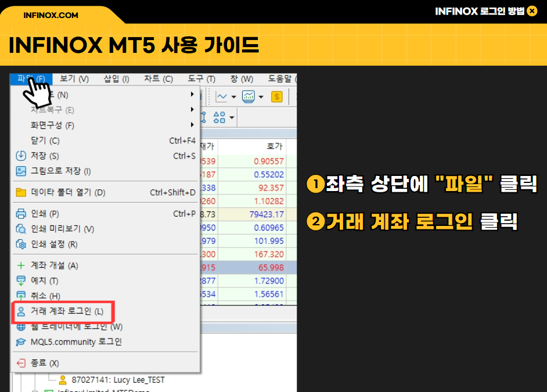The height and width of the screenshot is (392, 547).
Task: Expand the 차트복구 (E) submenu arrow
Action: [x=192, y=110]
